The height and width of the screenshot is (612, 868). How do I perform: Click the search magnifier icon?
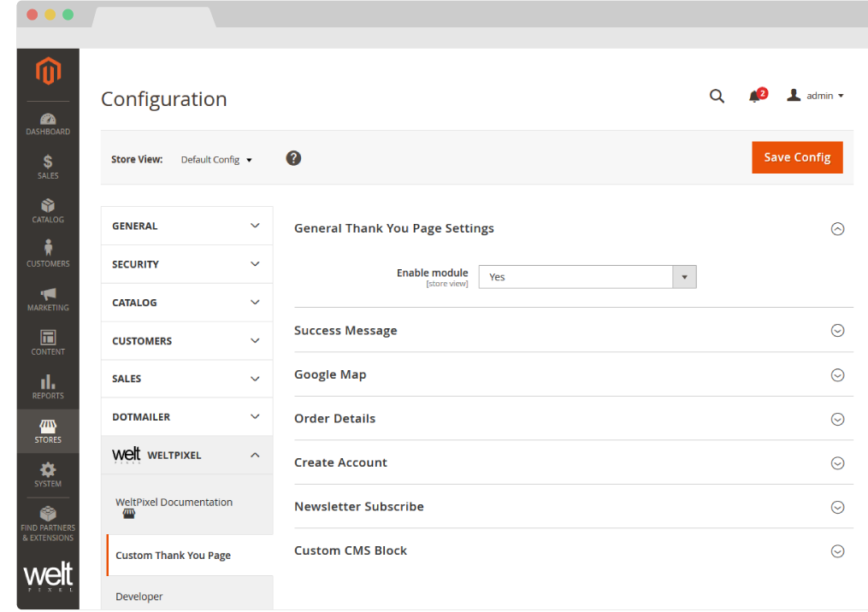[x=717, y=96]
